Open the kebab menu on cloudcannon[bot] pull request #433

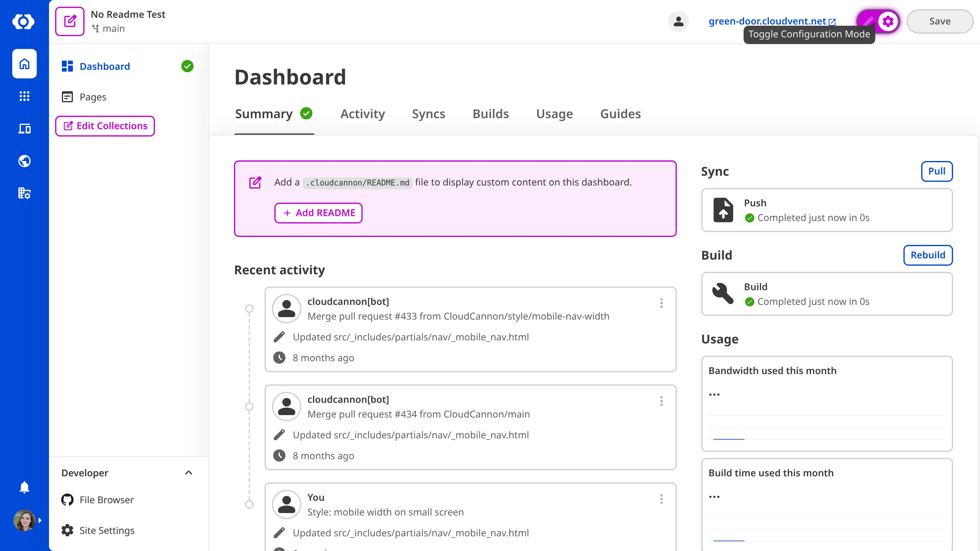click(661, 303)
